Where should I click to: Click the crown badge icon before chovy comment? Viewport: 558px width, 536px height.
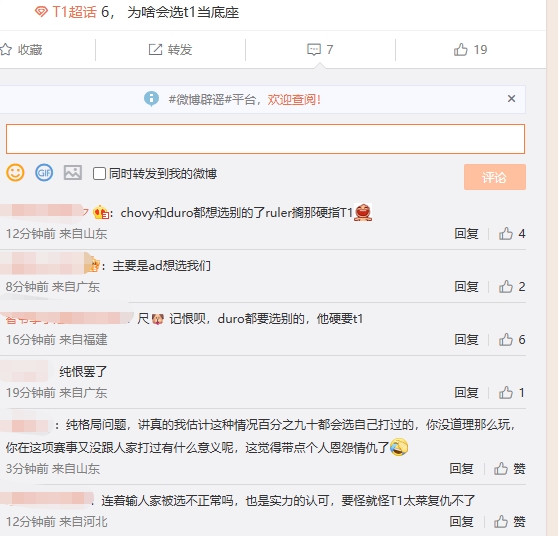point(101,212)
